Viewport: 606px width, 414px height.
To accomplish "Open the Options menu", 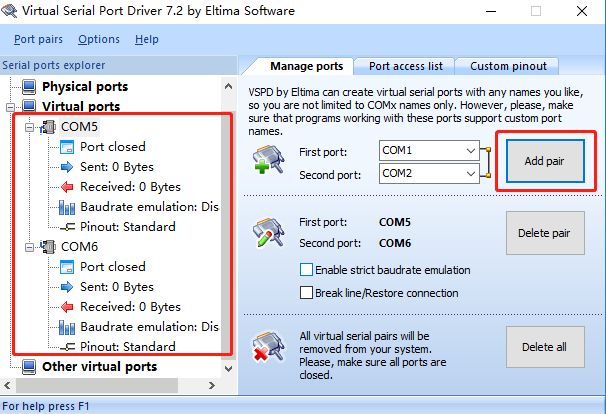I will (x=99, y=39).
